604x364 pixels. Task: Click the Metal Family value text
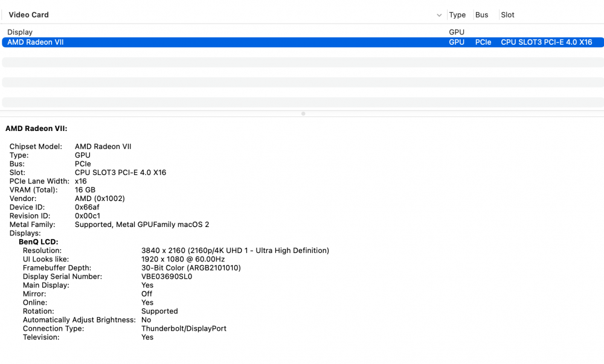click(x=142, y=225)
